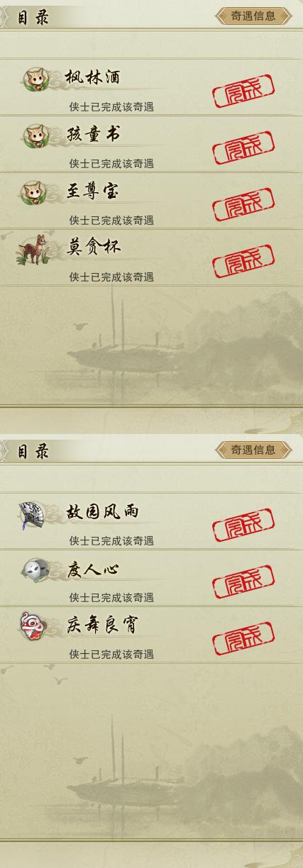Click 奇遇信息 button above the 故园风雨 list
Image resolution: width=303 pixels, height=868 pixels.
pyautogui.click(x=253, y=450)
